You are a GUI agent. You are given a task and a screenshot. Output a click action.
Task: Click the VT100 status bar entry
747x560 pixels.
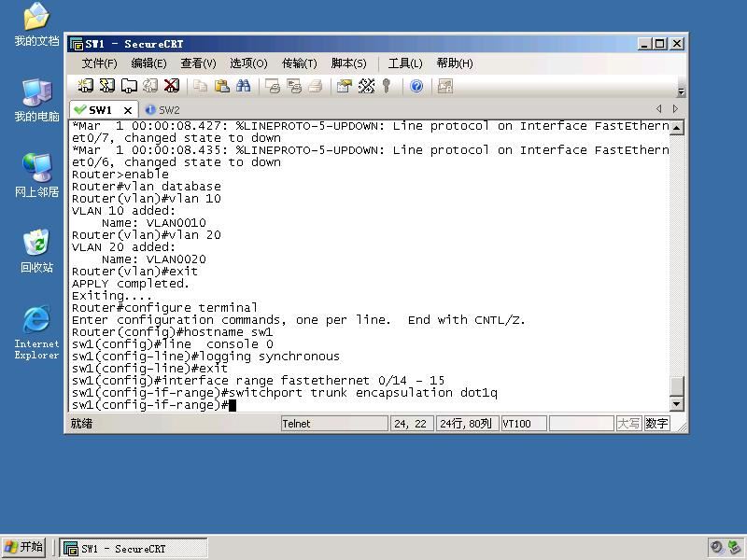point(524,424)
